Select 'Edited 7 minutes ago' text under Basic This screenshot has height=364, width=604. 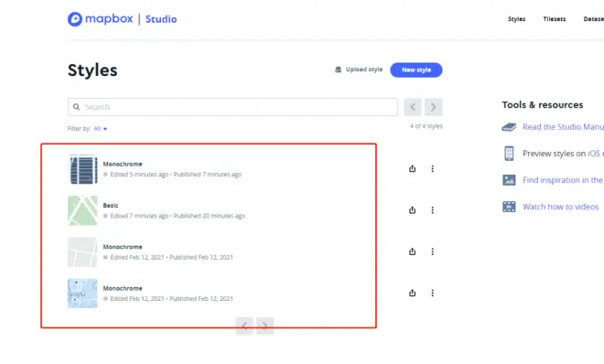pos(139,216)
